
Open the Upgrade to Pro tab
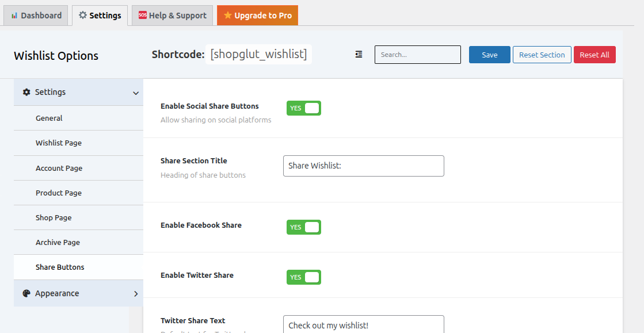[x=257, y=16]
